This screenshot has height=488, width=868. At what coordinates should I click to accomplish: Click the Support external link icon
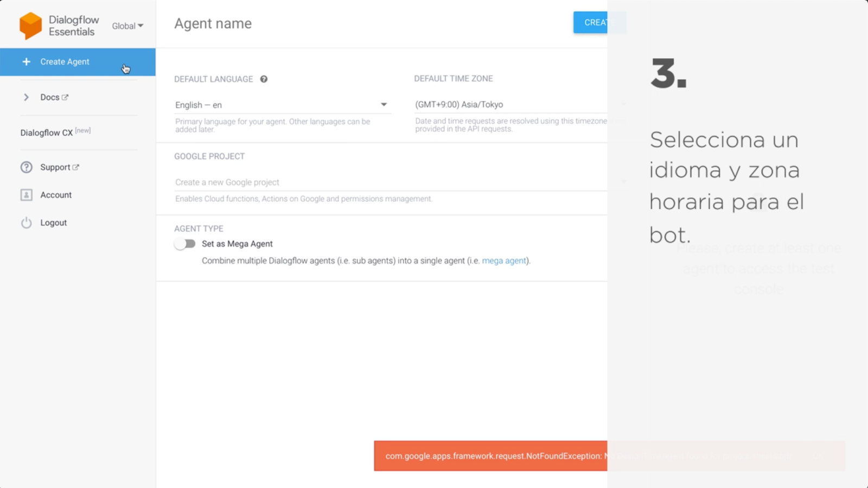pos(76,167)
